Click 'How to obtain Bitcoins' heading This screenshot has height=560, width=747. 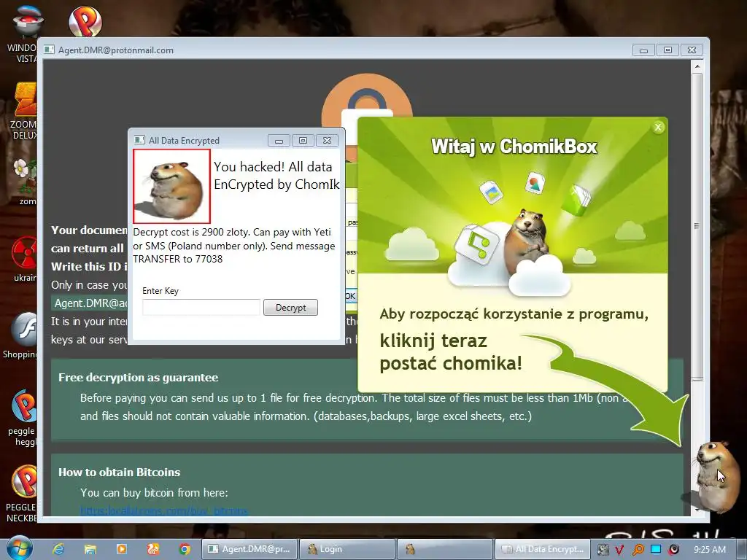point(119,472)
